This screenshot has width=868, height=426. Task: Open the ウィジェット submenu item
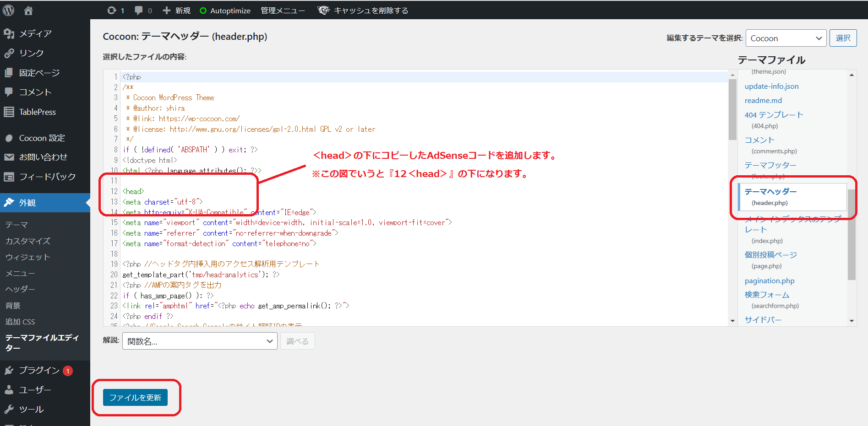(x=27, y=257)
